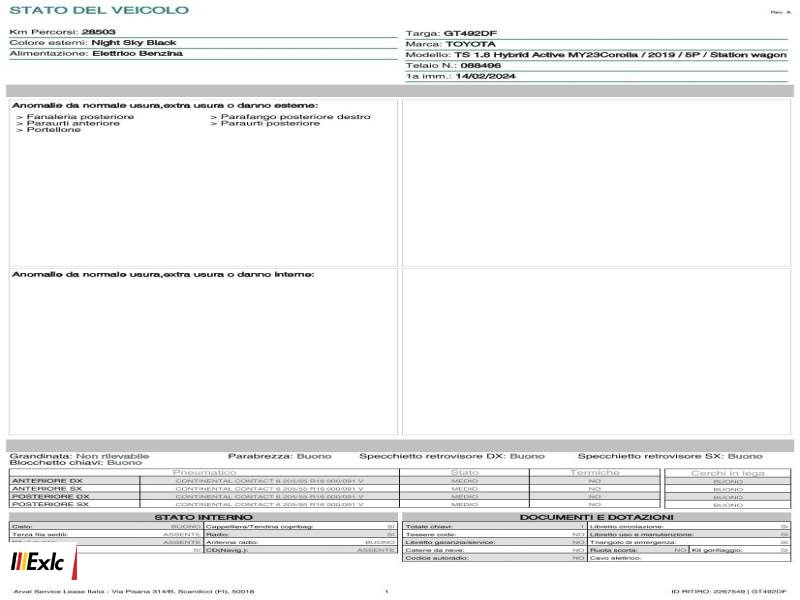800x600 pixels.
Task: Select the Fanaleria posteriore anomaly entry
Action: click(x=75, y=116)
